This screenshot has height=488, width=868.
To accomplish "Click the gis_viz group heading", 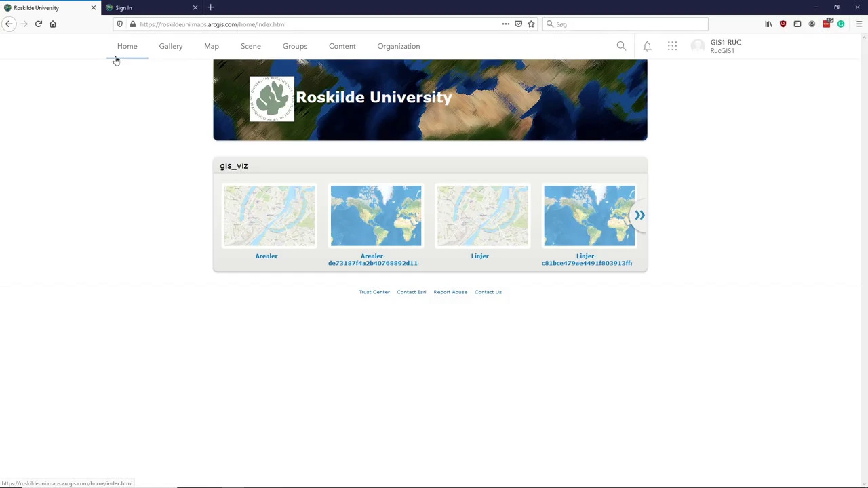I will tap(234, 165).
